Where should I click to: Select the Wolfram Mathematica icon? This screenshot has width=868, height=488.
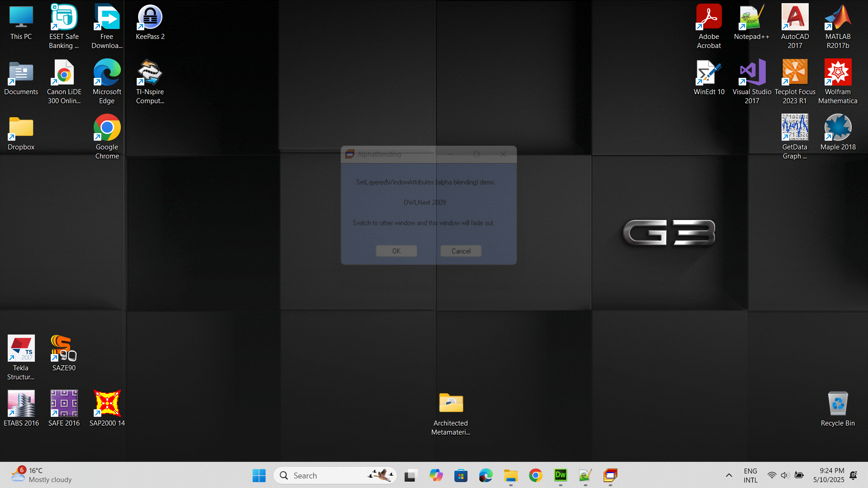pyautogui.click(x=837, y=81)
